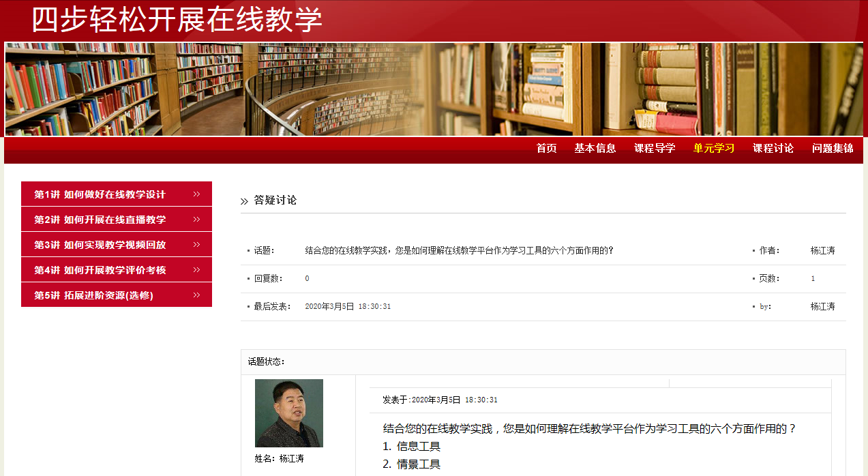Open the 首页 navigation item
This screenshot has width=868, height=476.
[x=546, y=148]
